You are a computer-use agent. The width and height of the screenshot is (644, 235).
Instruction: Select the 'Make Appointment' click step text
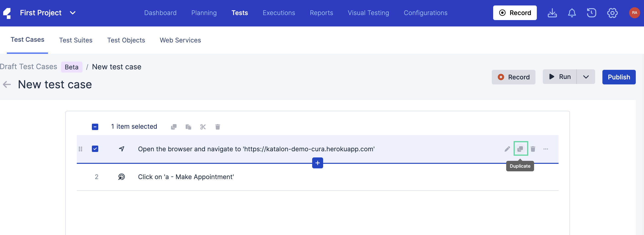[186, 177]
